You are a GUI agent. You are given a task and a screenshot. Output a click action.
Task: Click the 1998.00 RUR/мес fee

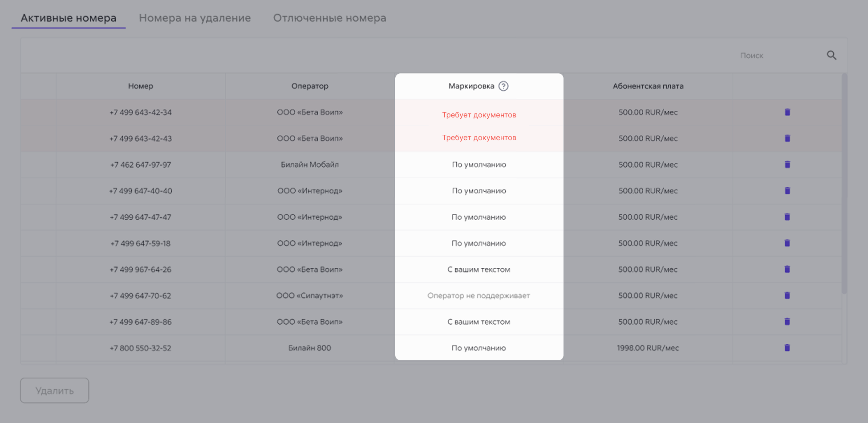pyautogui.click(x=648, y=348)
